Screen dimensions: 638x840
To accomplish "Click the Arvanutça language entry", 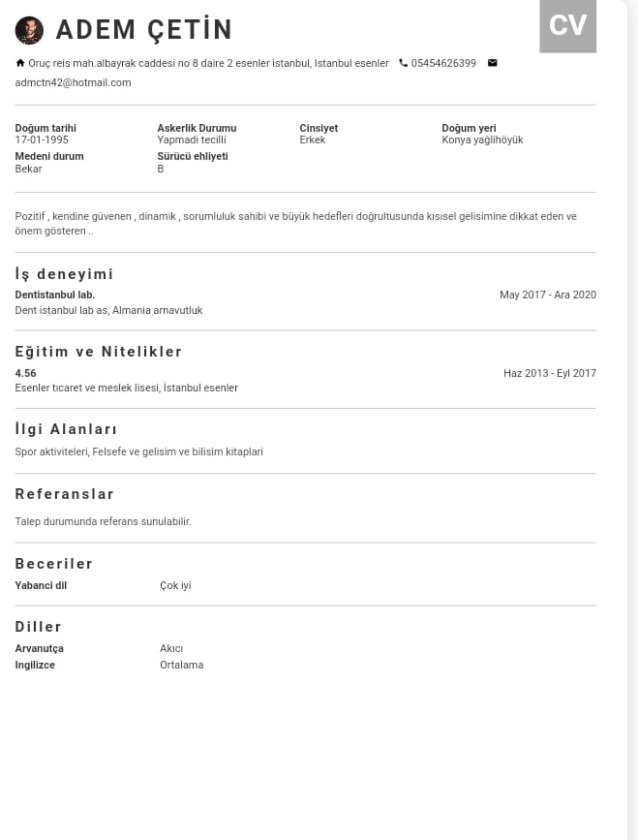I will pos(39,648).
